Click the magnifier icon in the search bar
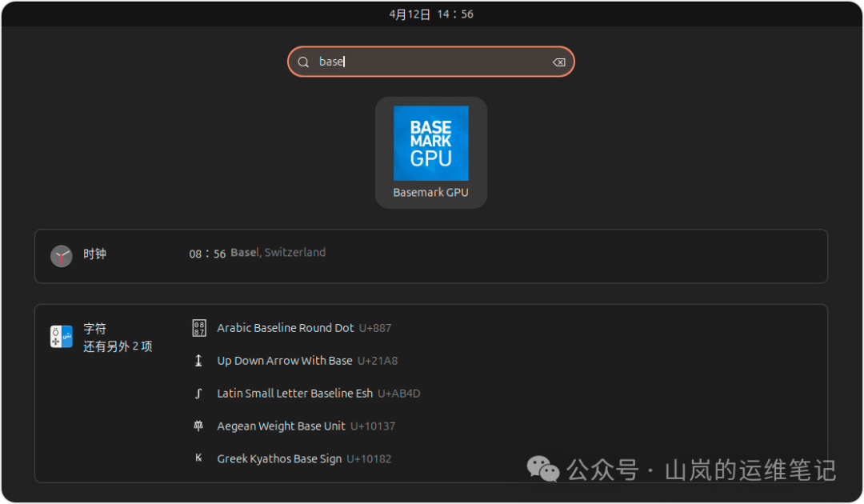Screen dimensions: 864x504 [303, 62]
